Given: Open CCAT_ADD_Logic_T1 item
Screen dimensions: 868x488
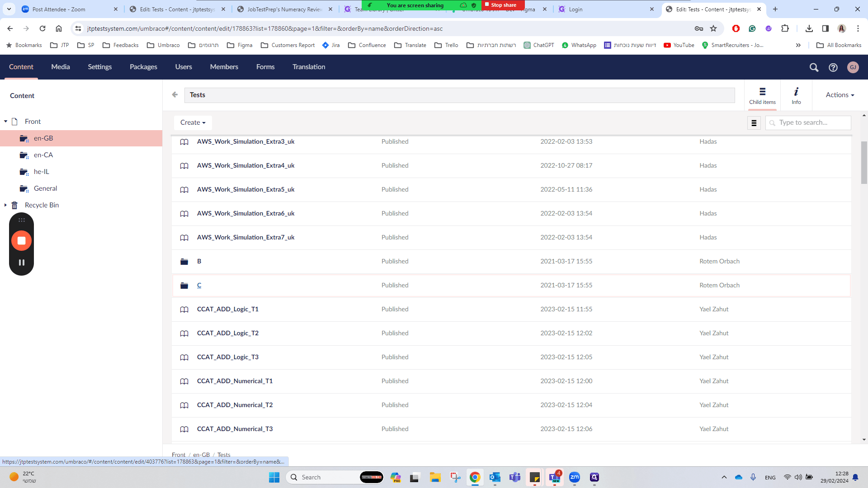Looking at the screenshot, I should 228,309.
